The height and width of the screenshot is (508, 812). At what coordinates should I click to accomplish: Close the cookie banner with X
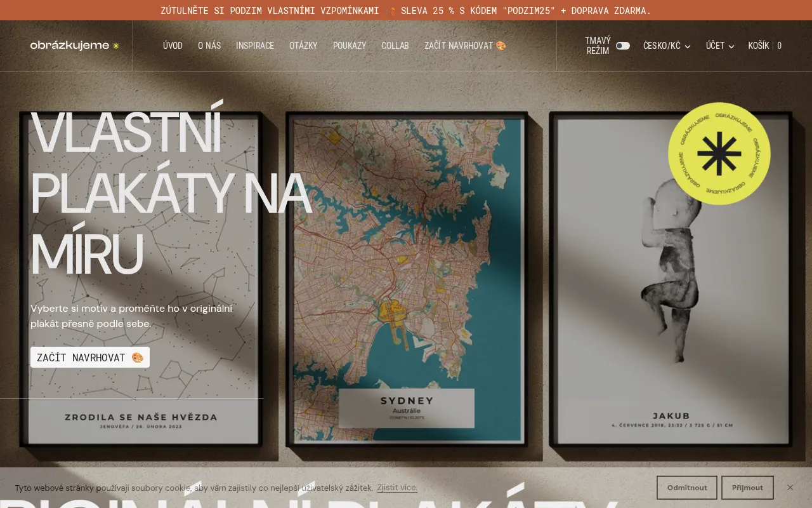click(790, 488)
